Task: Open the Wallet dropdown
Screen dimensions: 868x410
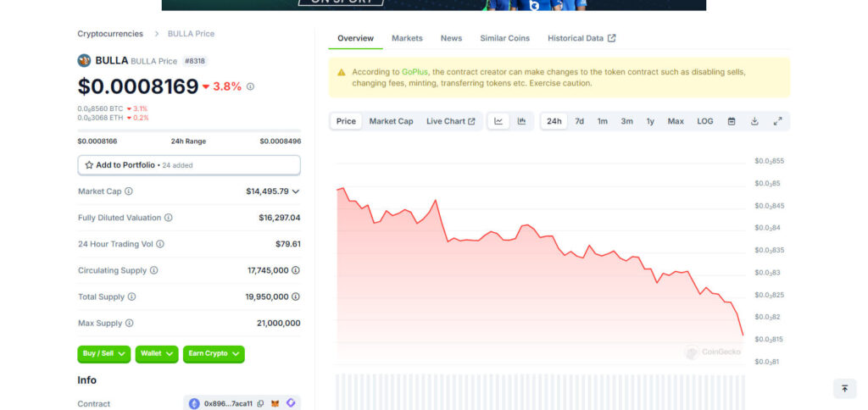Action: (x=157, y=354)
